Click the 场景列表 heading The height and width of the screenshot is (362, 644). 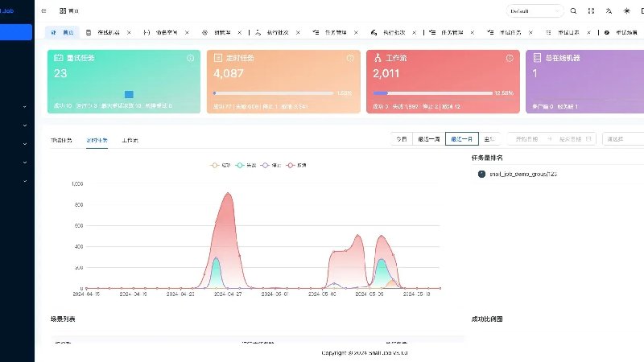tap(63, 319)
